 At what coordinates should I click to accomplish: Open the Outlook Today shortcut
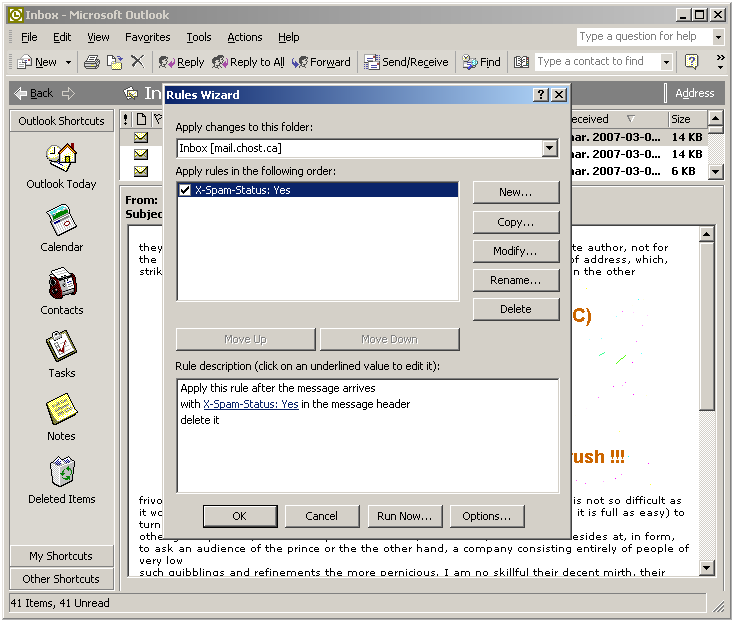click(x=61, y=166)
